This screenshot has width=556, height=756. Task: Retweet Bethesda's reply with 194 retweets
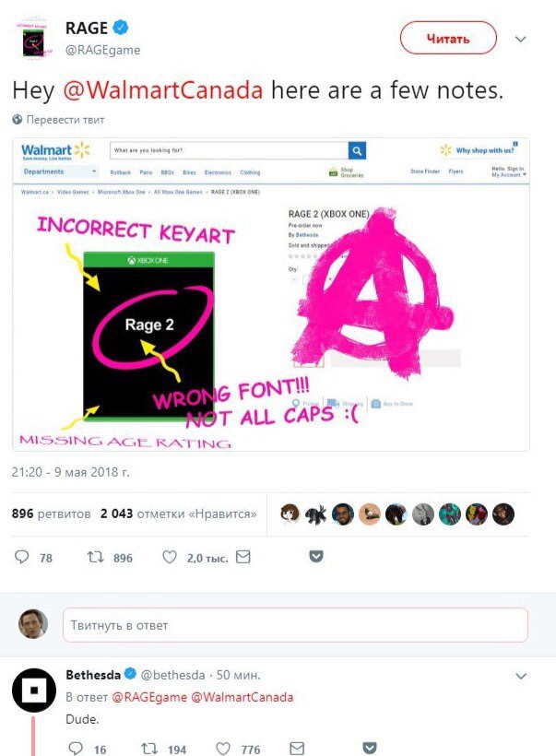point(149,749)
